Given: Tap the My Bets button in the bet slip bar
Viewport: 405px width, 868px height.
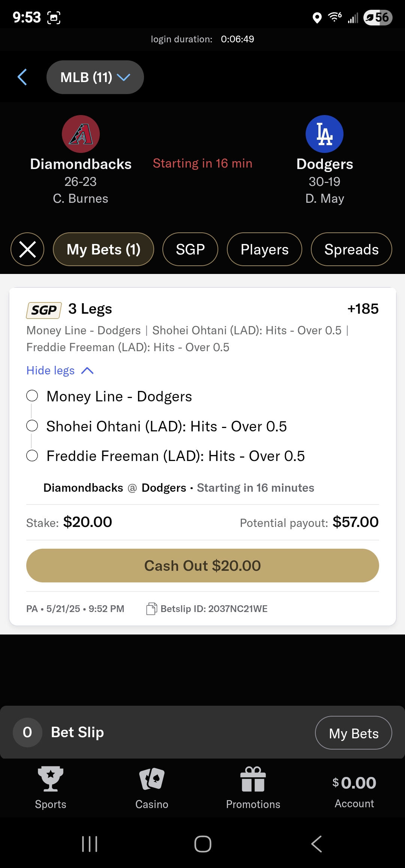Looking at the screenshot, I should click(353, 733).
